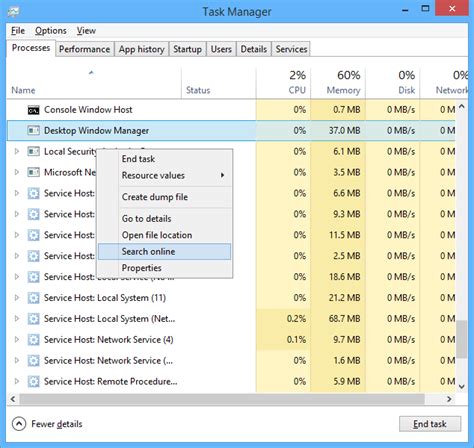
Task: Choose Properties in context menu
Action: [x=165, y=268]
